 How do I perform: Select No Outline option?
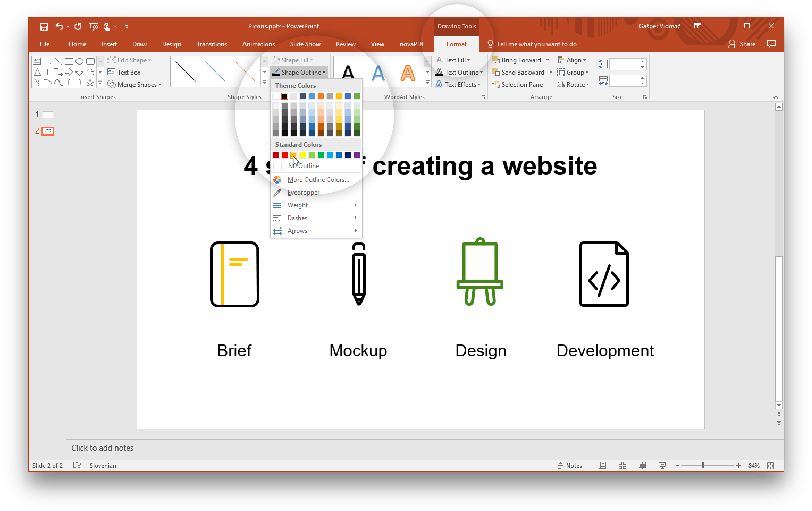(x=303, y=166)
